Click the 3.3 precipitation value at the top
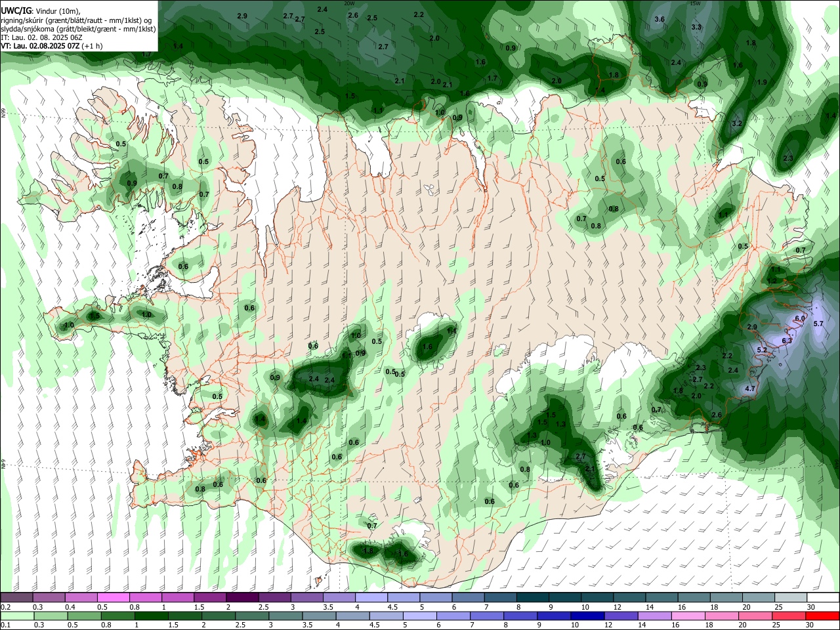The image size is (840, 630). (x=696, y=28)
